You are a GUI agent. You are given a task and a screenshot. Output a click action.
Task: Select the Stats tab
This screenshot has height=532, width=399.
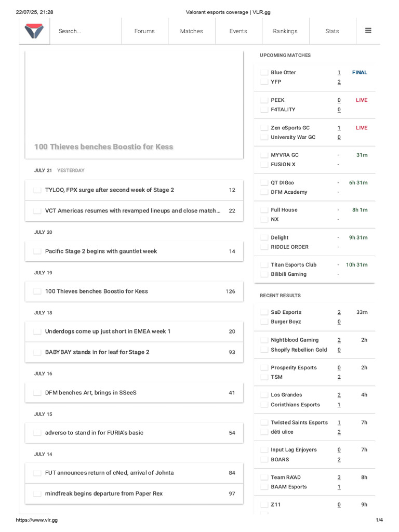coord(332,31)
